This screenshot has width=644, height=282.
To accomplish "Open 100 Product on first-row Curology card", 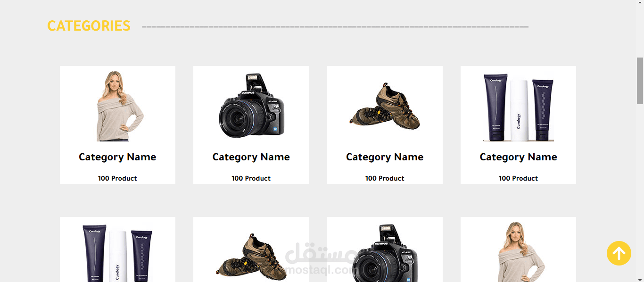I will point(518,178).
